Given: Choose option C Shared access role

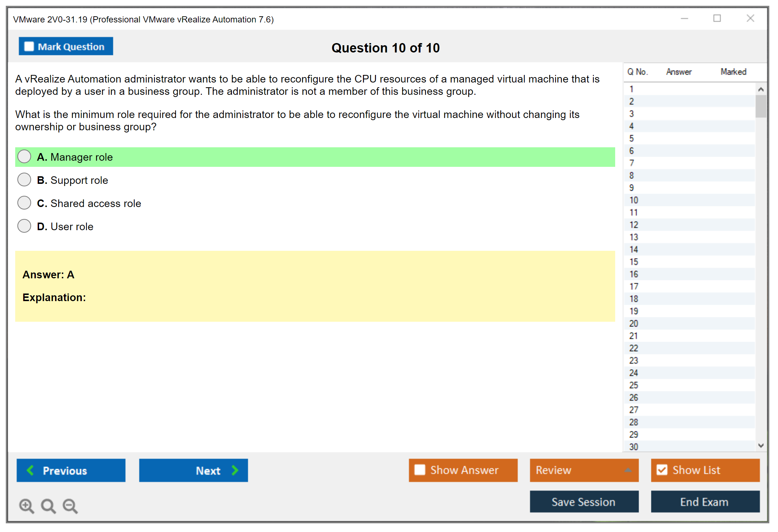Looking at the screenshot, I should point(24,203).
